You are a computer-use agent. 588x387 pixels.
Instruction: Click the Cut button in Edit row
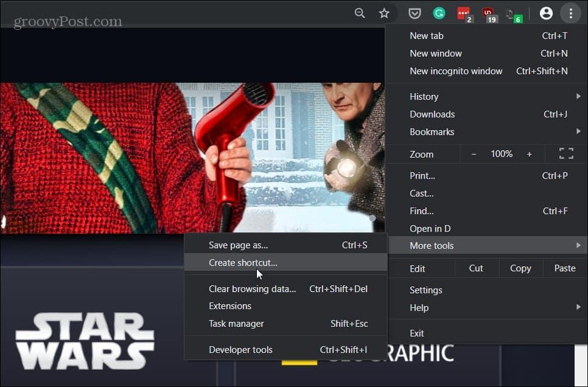[x=476, y=268]
